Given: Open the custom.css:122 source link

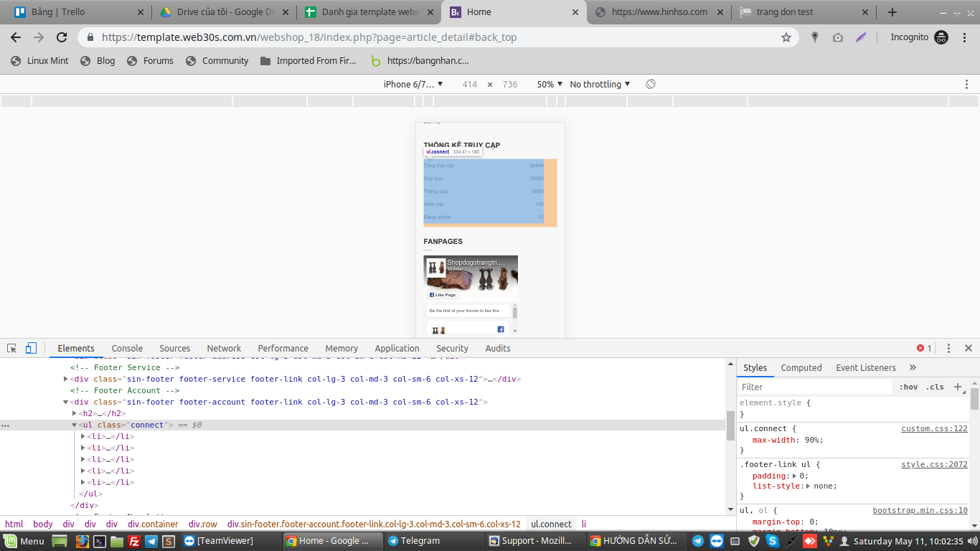Looking at the screenshot, I should point(935,428).
